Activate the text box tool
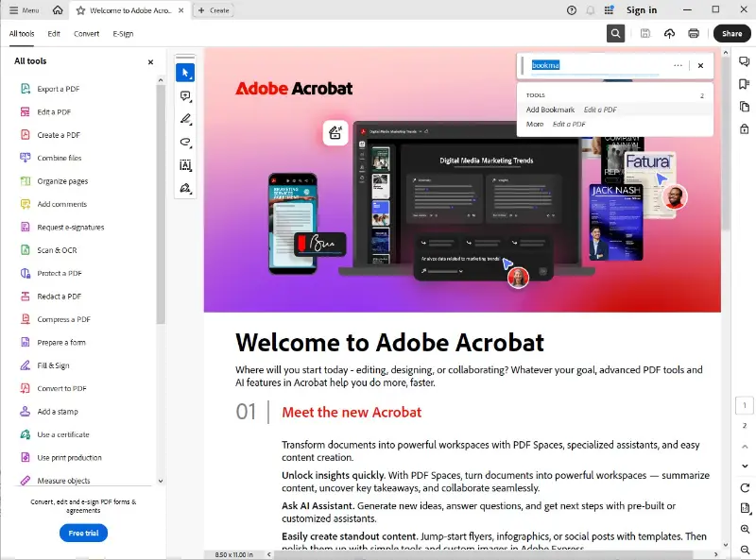Viewport: 756px width, 560px height. pos(185,165)
